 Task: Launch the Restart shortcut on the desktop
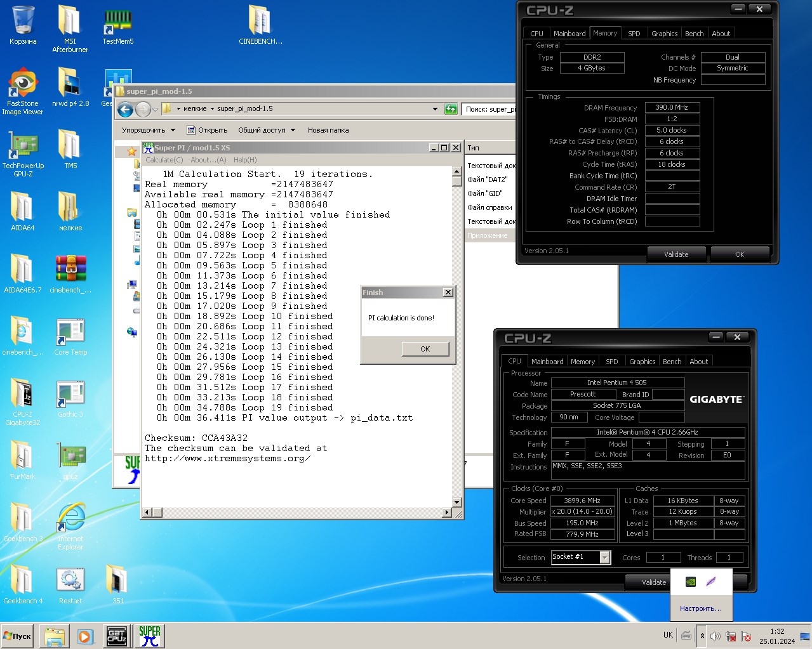[x=70, y=584]
